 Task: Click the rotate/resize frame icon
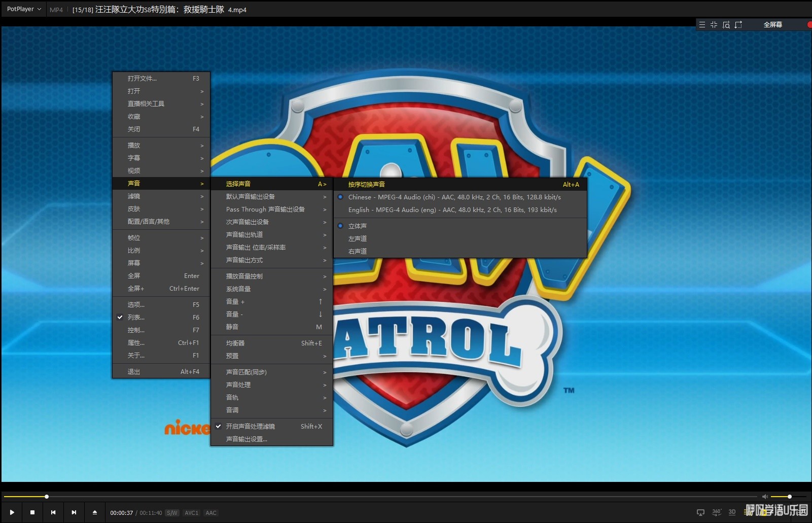click(x=738, y=24)
